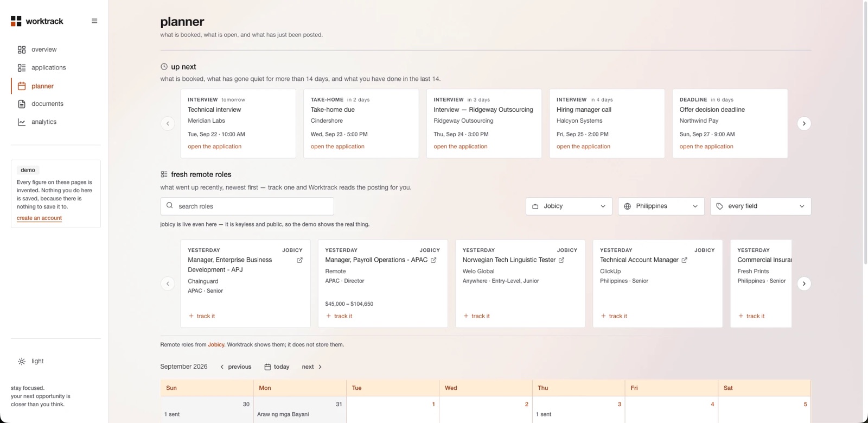Track the Manager, Payroll Operations - APAC role

tap(339, 316)
